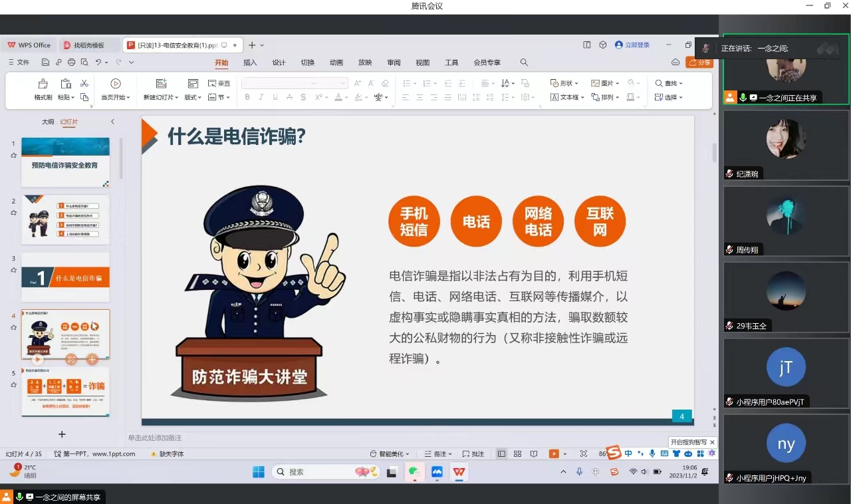Toggle microphone icon in system tray
The image size is (851, 504).
coord(580,471)
